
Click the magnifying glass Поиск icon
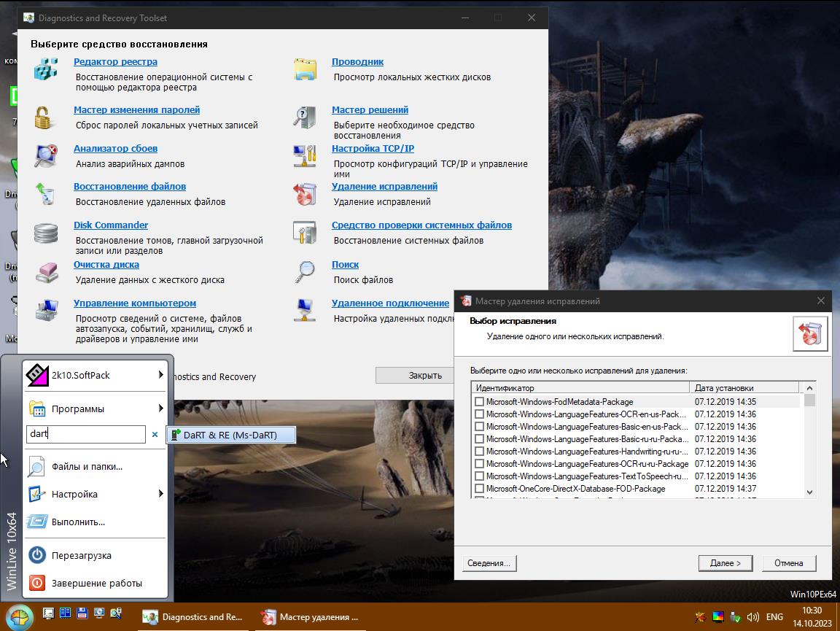305,271
